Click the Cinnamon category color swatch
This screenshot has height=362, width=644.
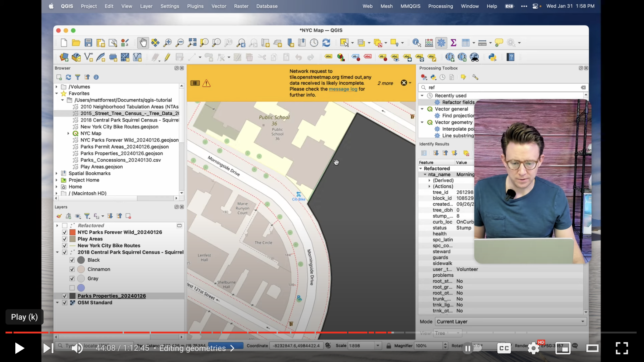81,269
